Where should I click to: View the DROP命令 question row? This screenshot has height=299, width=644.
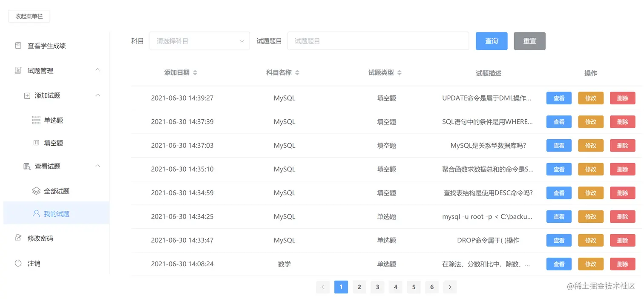click(x=559, y=240)
